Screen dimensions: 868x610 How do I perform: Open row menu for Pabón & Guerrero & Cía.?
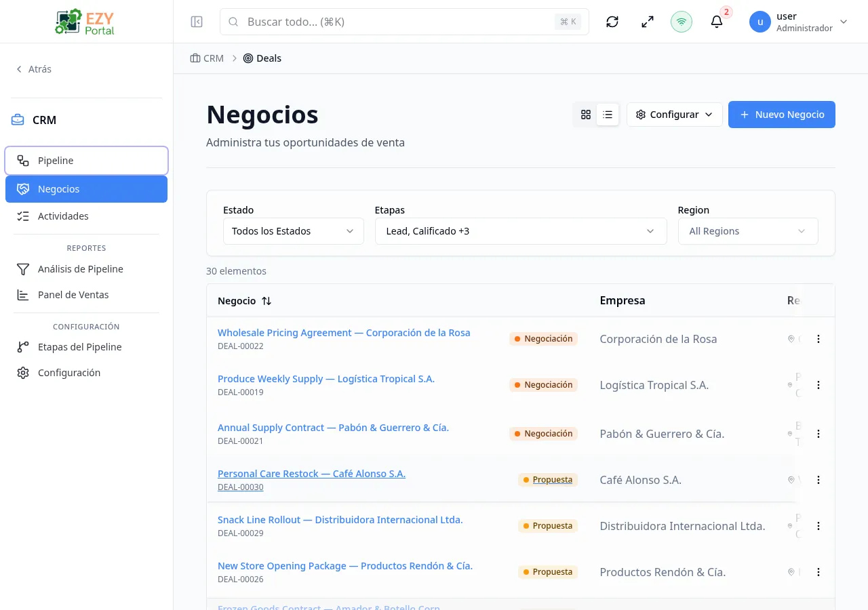tap(818, 434)
